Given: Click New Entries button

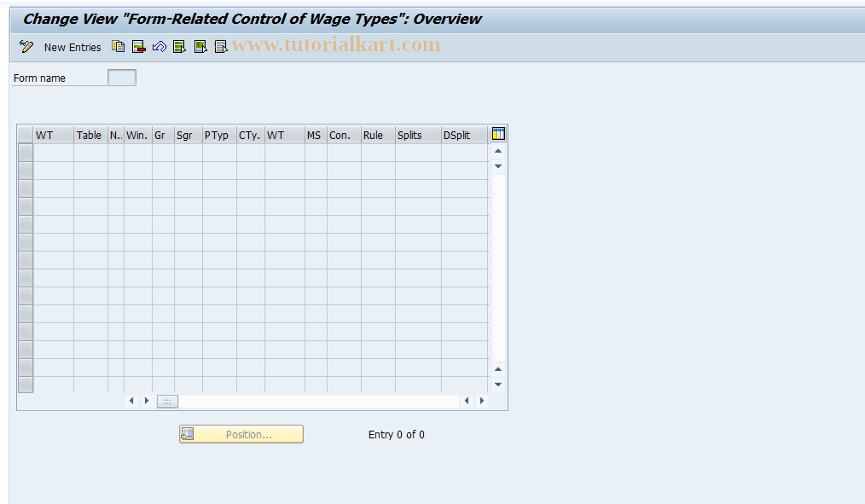Looking at the screenshot, I should click(x=73, y=48).
